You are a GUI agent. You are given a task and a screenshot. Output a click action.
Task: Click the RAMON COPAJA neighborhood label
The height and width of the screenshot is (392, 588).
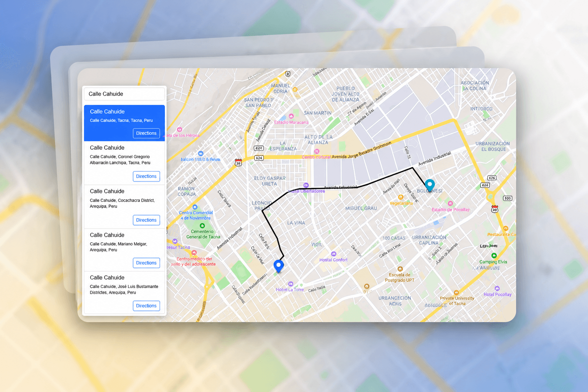pyautogui.click(x=186, y=191)
